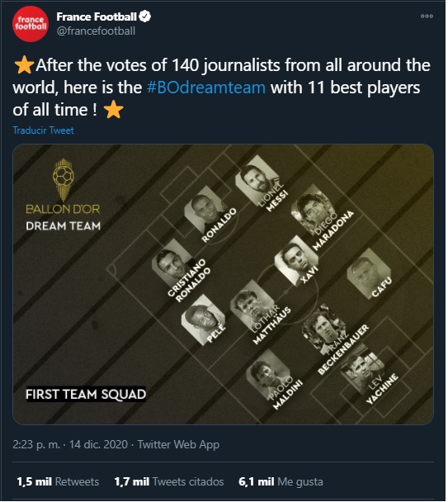Click Pelé's portrait in the dream team
The width and height of the screenshot is (448, 502).
click(202, 320)
